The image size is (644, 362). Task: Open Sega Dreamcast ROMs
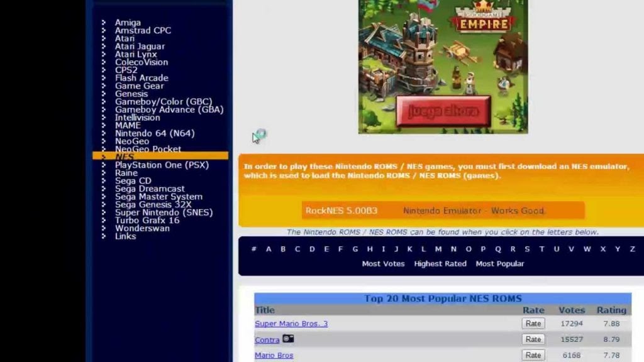tap(150, 189)
